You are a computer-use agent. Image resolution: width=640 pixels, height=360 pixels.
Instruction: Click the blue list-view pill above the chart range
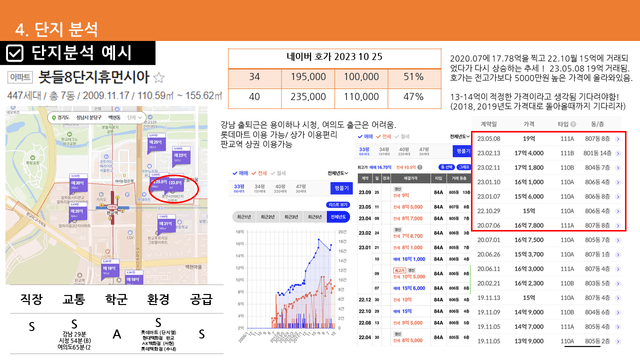click(x=338, y=205)
